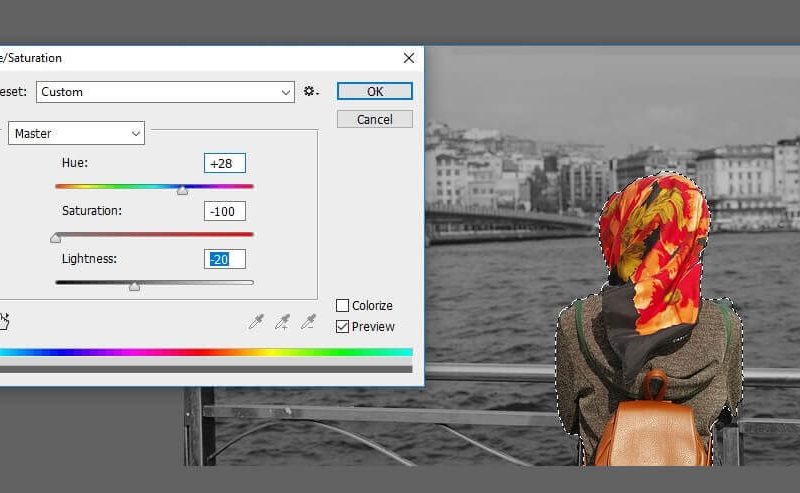The image size is (800, 493).
Task: Click the Hue: label
Action: tap(75, 163)
